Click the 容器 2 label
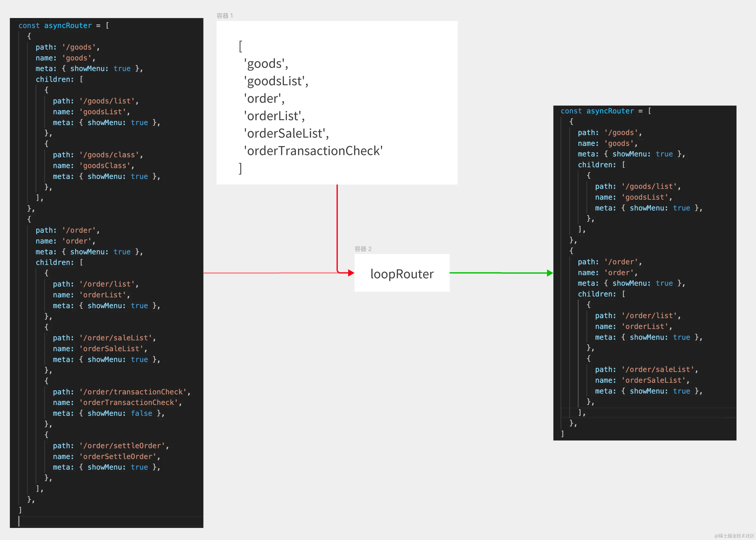 [363, 249]
